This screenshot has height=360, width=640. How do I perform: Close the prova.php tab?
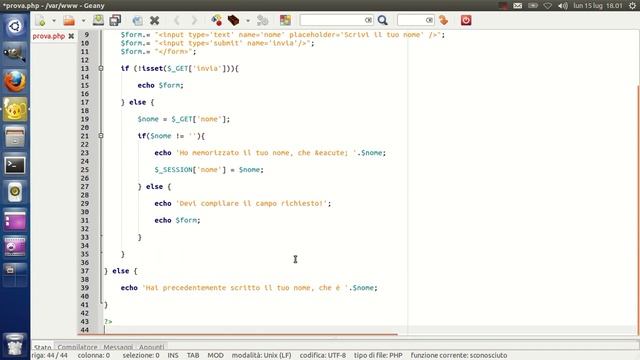tap(71, 36)
